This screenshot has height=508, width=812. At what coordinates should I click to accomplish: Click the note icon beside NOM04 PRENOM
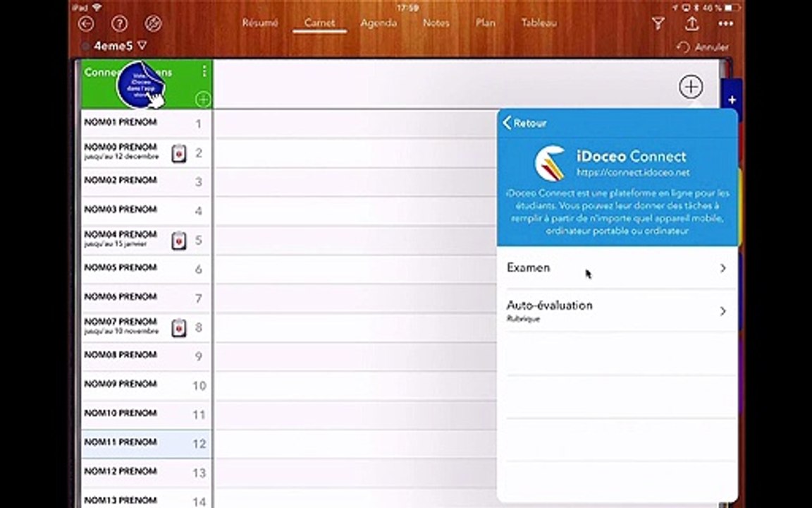point(178,241)
